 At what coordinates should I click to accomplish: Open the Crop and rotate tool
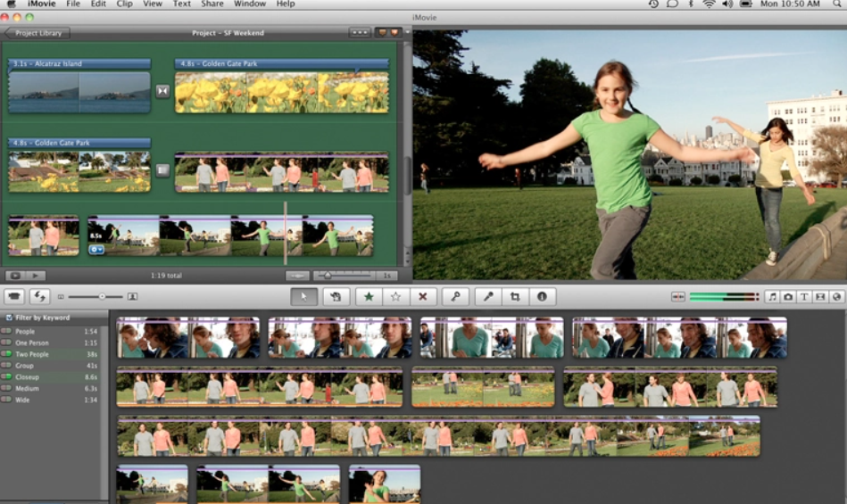point(514,296)
